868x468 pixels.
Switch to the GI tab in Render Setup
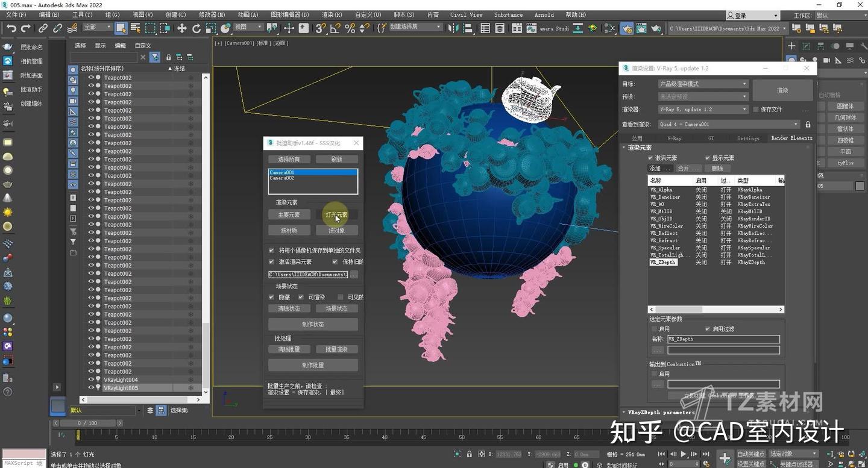tap(711, 138)
